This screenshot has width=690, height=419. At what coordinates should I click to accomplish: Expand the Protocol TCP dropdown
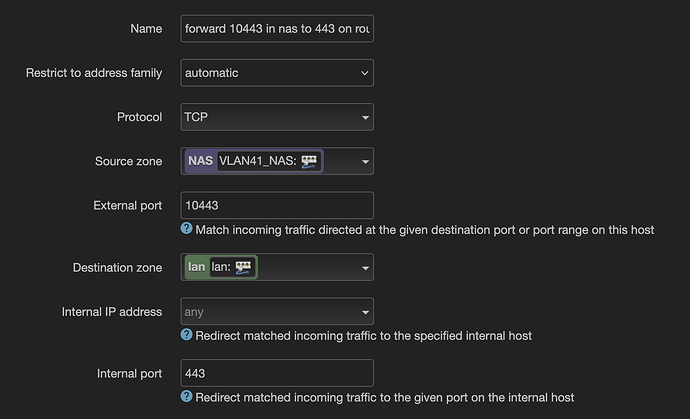[277, 117]
